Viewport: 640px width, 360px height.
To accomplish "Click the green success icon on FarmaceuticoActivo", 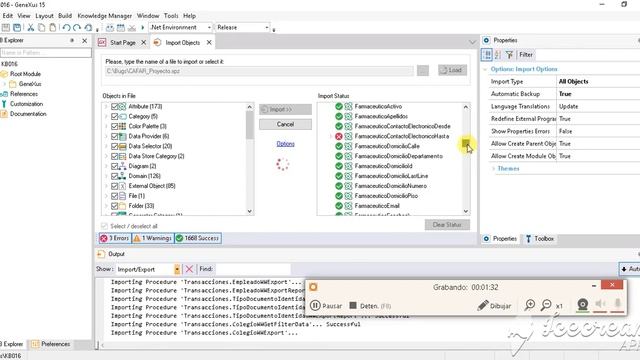I will click(339, 107).
